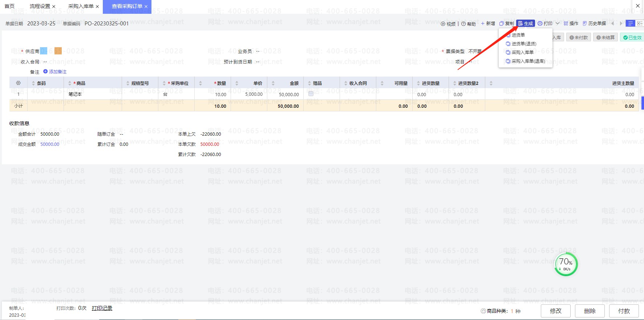The width and height of the screenshot is (644, 320).
Task: Click the 复制 copy order button
Action: 506,24
